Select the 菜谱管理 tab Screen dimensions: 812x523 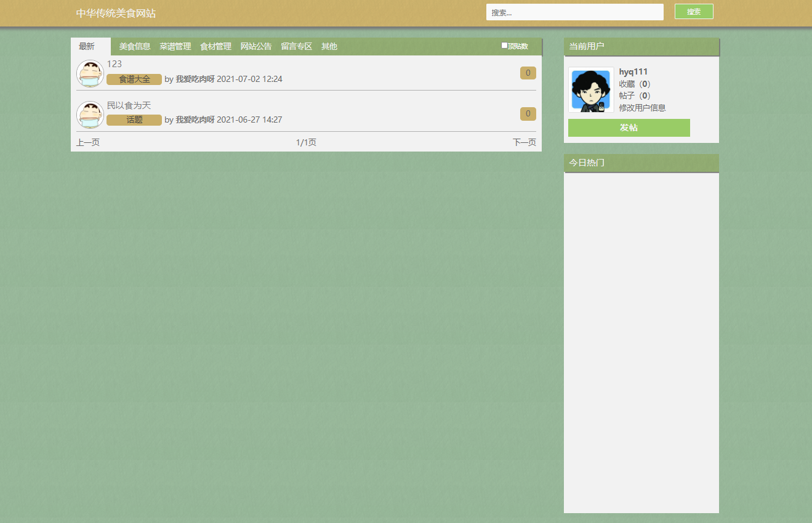click(x=175, y=46)
